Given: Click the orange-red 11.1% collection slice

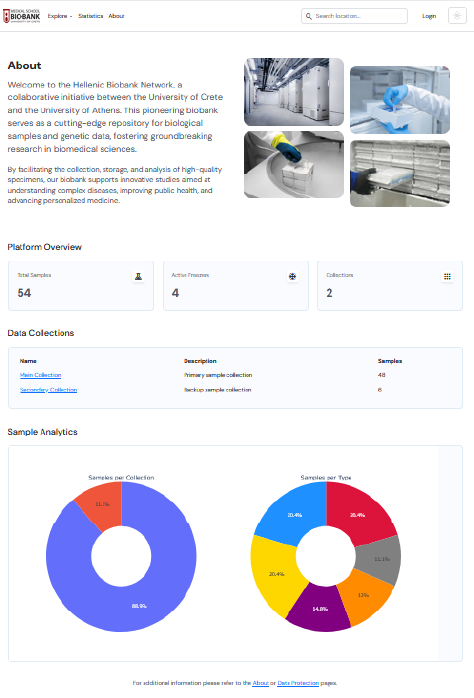Looking at the screenshot, I should pos(103,505).
